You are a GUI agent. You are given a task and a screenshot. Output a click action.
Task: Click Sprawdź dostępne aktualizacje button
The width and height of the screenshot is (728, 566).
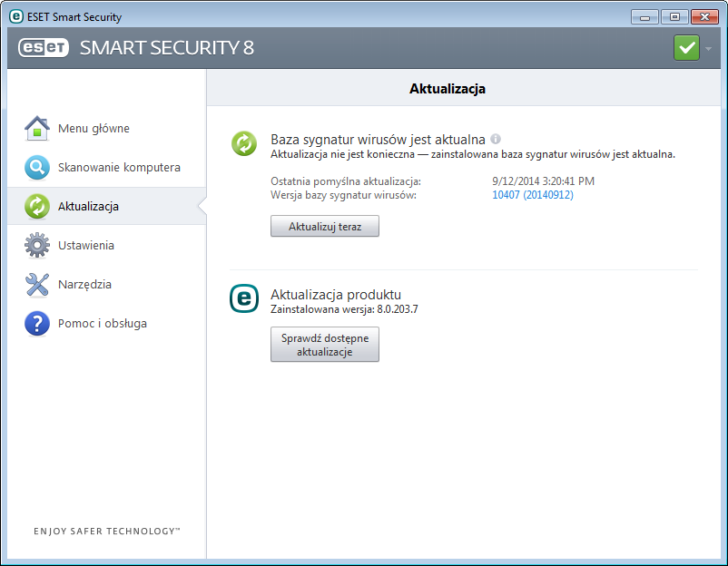325,345
